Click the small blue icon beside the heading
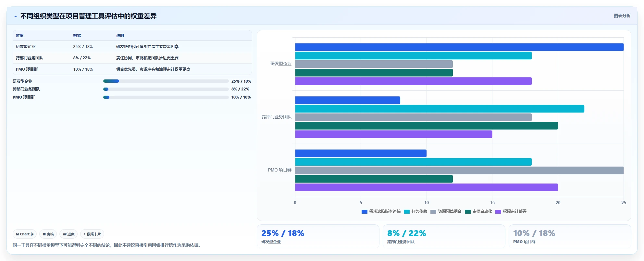Image resolution: width=644 pixels, height=261 pixels. pyautogui.click(x=15, y=16)
